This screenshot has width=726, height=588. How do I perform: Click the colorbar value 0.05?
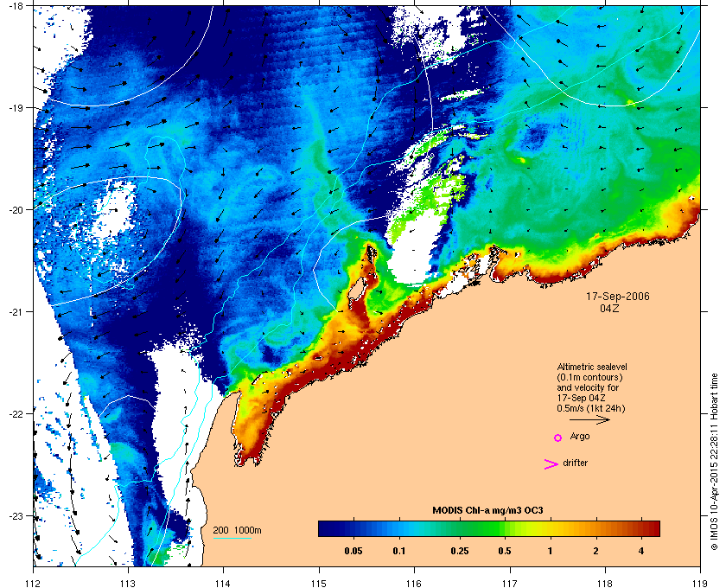pyautogui.click(x=353, y=552)
